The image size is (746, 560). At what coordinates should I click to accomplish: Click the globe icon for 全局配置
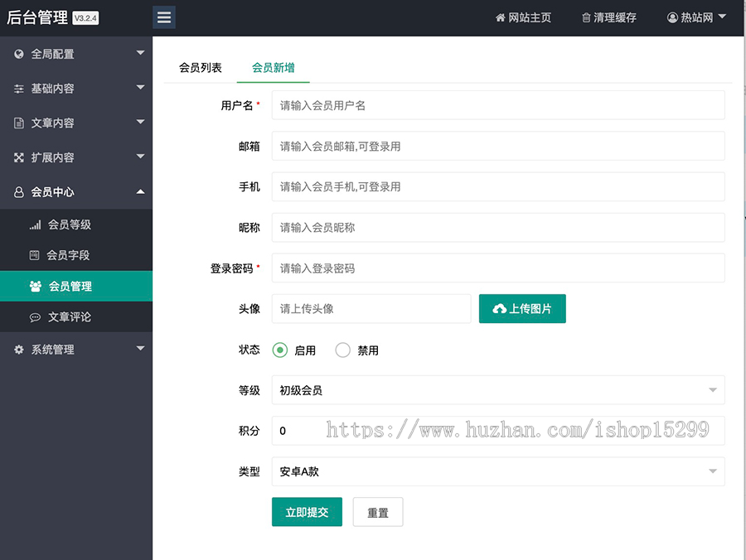pyautogui.click(x=18, y=54)
